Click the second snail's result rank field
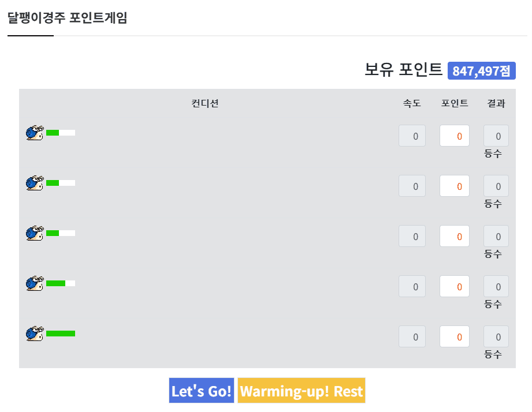This screenshot has height=412, width=532. point(496,186)
